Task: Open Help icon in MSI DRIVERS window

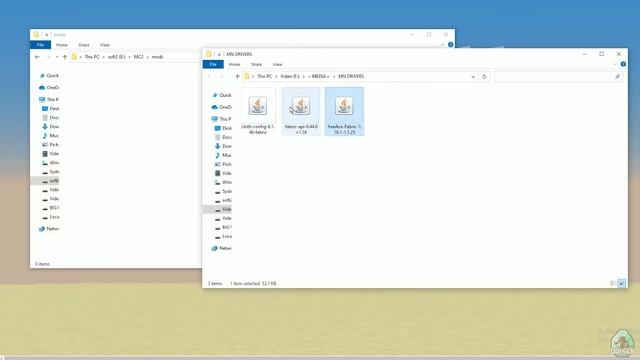Action: 623,64
